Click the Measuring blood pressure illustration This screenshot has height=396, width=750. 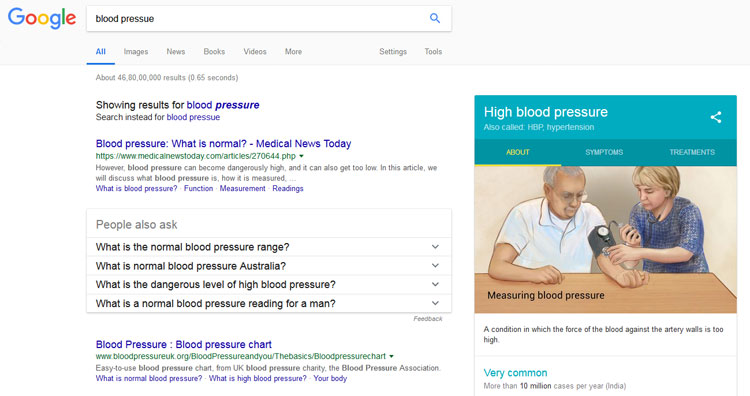click(606, 239)
